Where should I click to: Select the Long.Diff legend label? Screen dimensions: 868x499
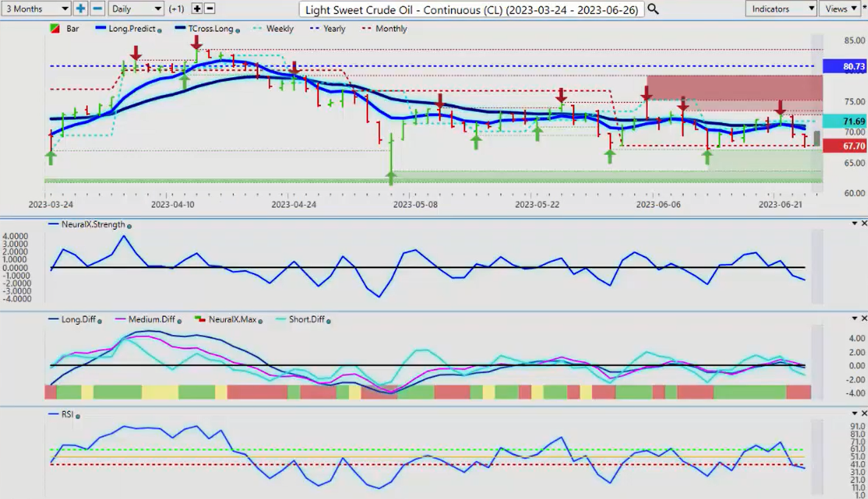pyautogui.click(x=79, y=319)
